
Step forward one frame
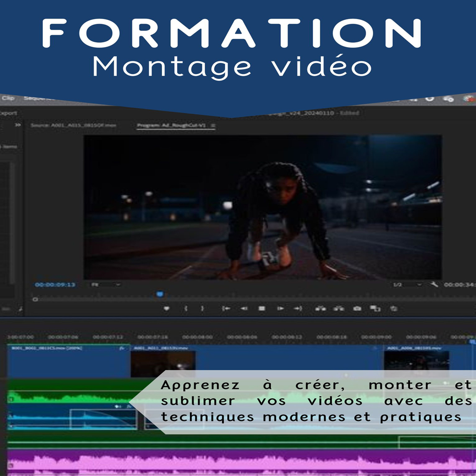click(280, 308)
